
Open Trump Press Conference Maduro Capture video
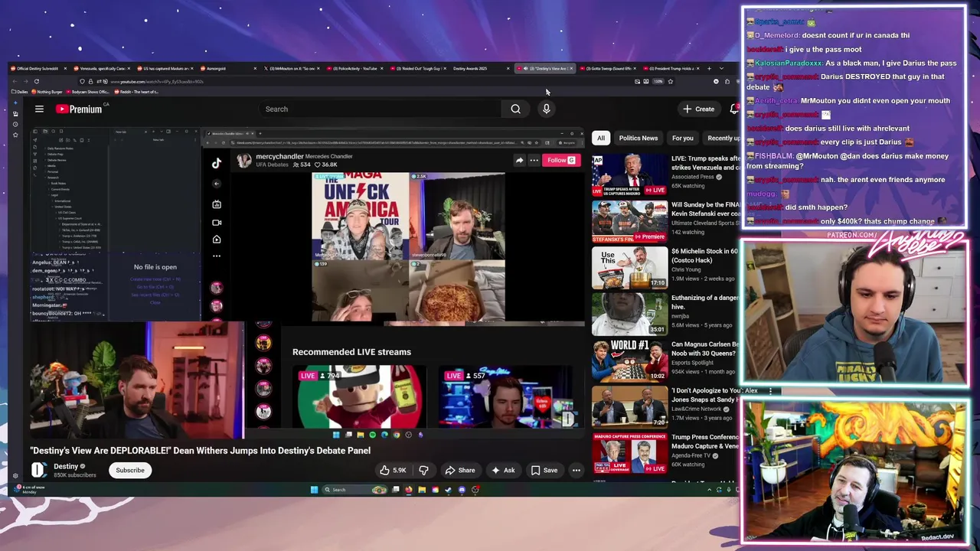point(629,452)
